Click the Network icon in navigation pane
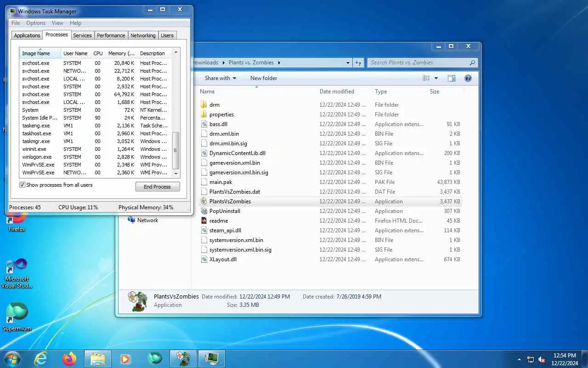The image size is (588, 368). click(131, 220)
